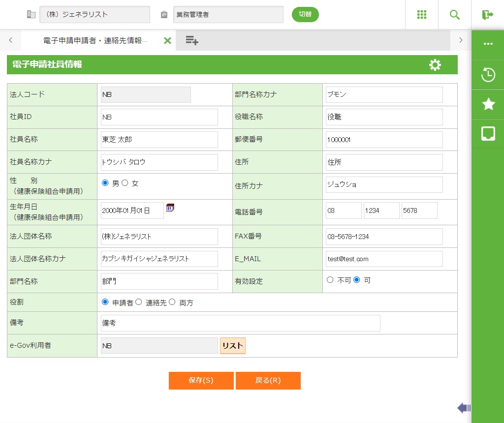Open the history clock icon in sidebar
Screen dimensions: 504x423
tap(488, 75)
